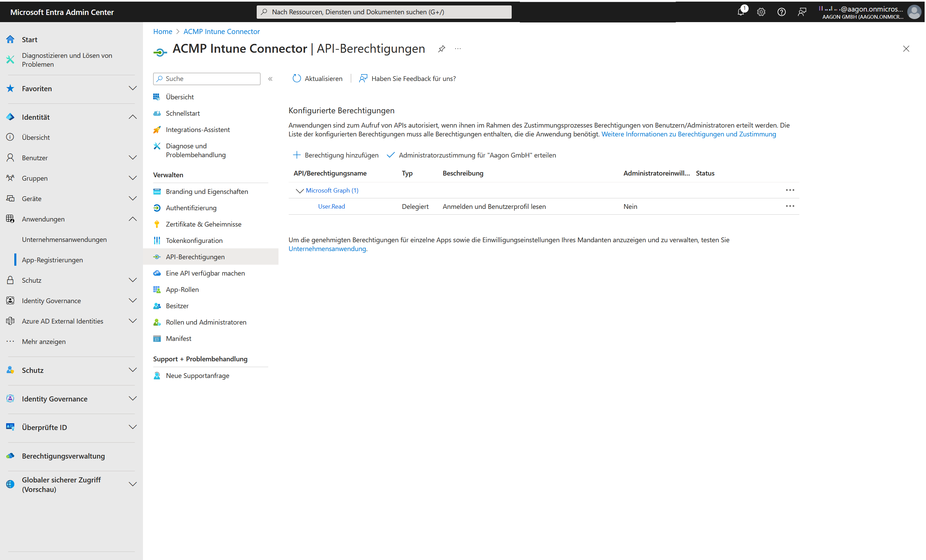926x560 pixels.
Task: Open the App-Rollen icon item
Action: click(157, 290)
